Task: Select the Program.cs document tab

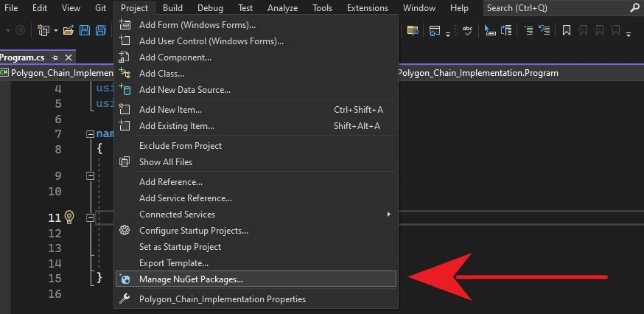Action: click(22, 57)
